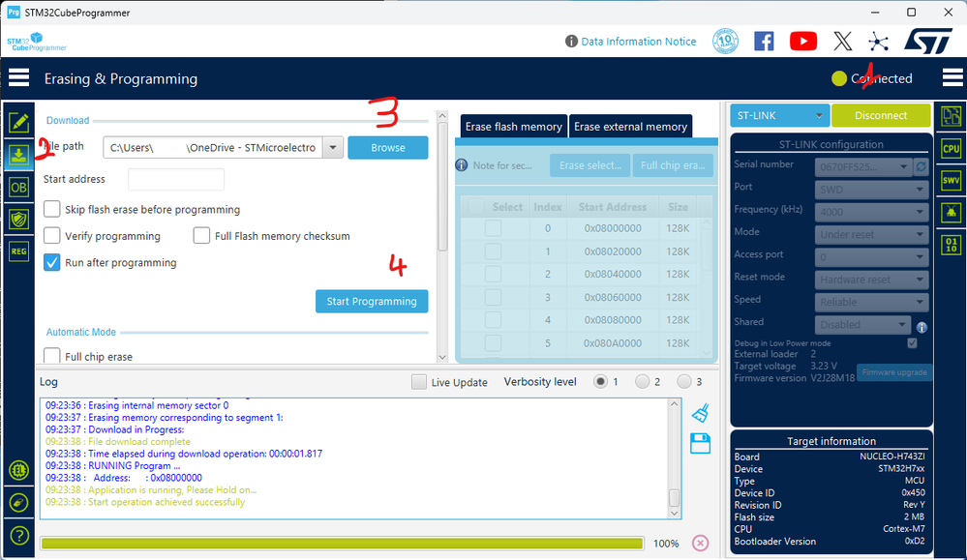Screen dimensions: 967x560
Task: Open the Data Information Notice link
Action: (x=638, y=42)
